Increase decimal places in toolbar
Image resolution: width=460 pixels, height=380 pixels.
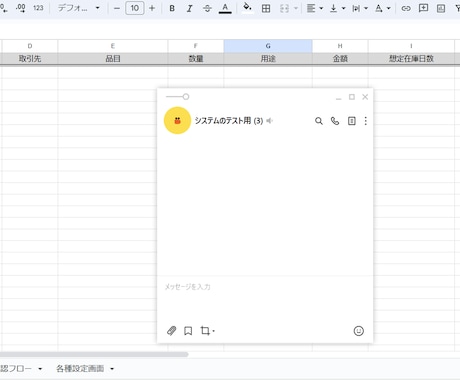click(21, 8)
